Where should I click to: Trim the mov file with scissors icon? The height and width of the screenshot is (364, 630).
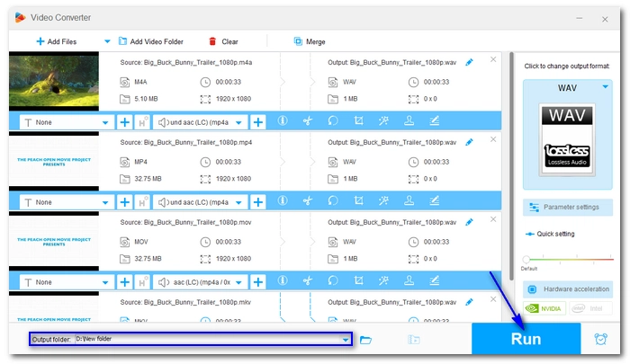point(308,280)
